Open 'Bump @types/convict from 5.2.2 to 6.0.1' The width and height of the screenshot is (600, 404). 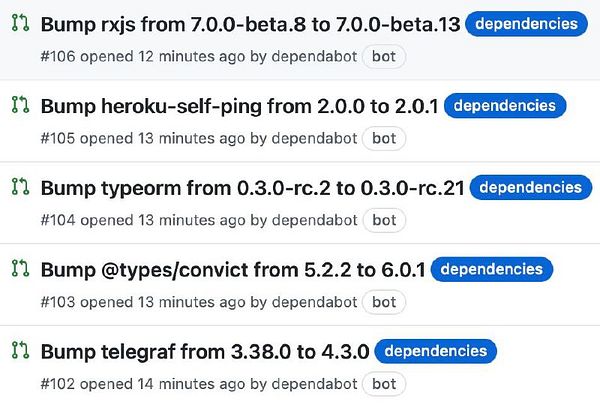click(233, 270)
